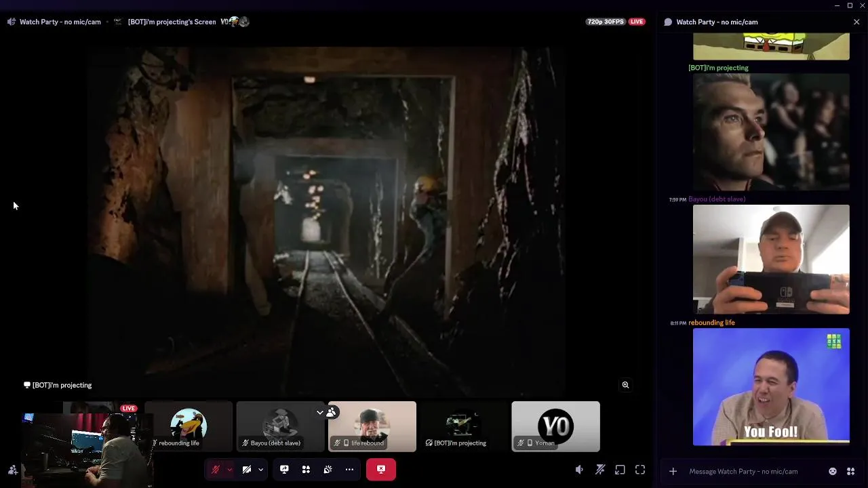868x488 pixels.
Task: Click the Watch Party voice channel title
Action: tap(60, 22)
